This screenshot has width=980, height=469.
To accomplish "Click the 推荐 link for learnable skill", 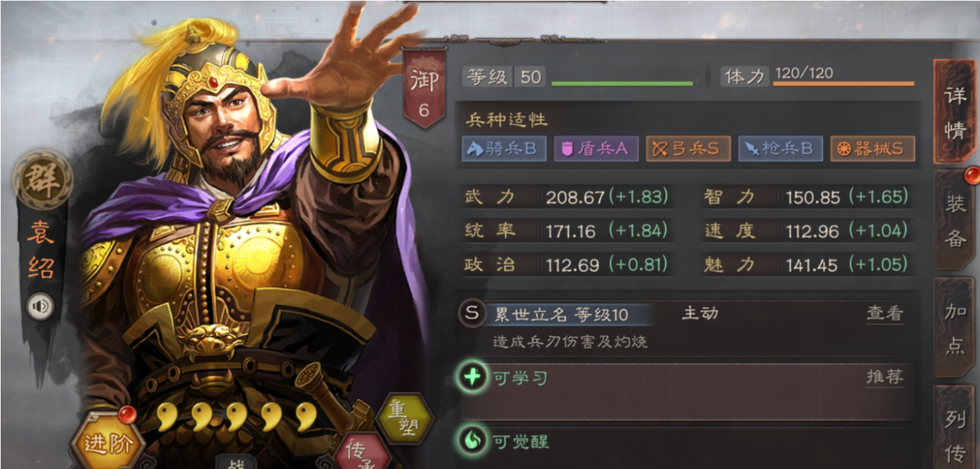I will [x=884, y=378].
